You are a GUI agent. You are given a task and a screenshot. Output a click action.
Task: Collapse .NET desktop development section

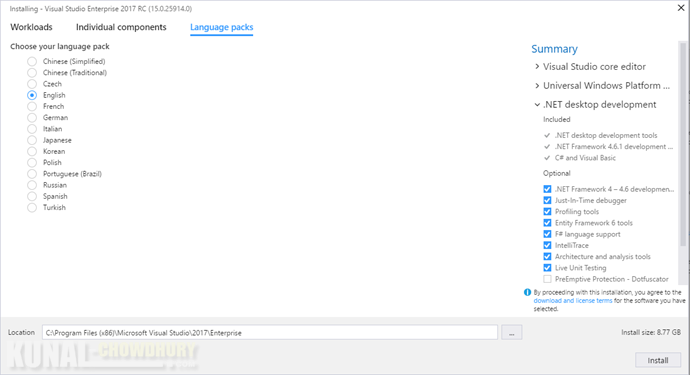[537, 105]
